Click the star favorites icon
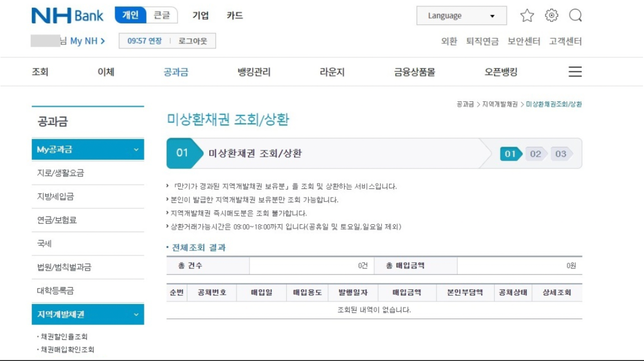The height and width of the screenshot is (361, 644). point(527,15)
